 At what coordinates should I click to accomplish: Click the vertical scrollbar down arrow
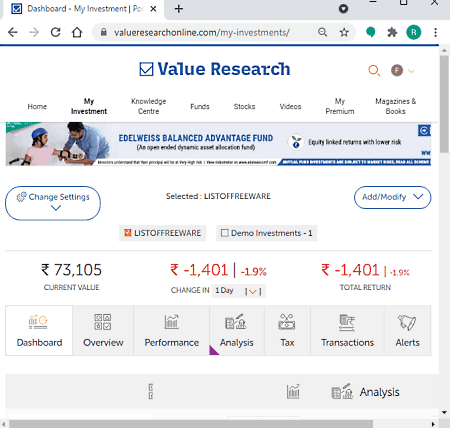(444, 412)
